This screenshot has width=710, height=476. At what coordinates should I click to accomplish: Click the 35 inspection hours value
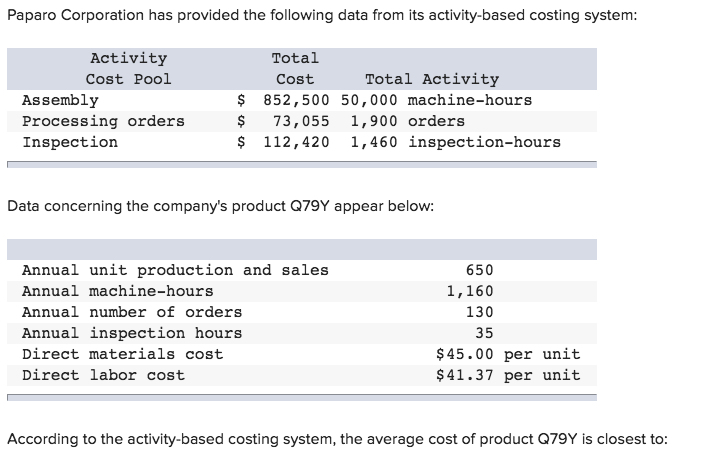click(484, 333)
